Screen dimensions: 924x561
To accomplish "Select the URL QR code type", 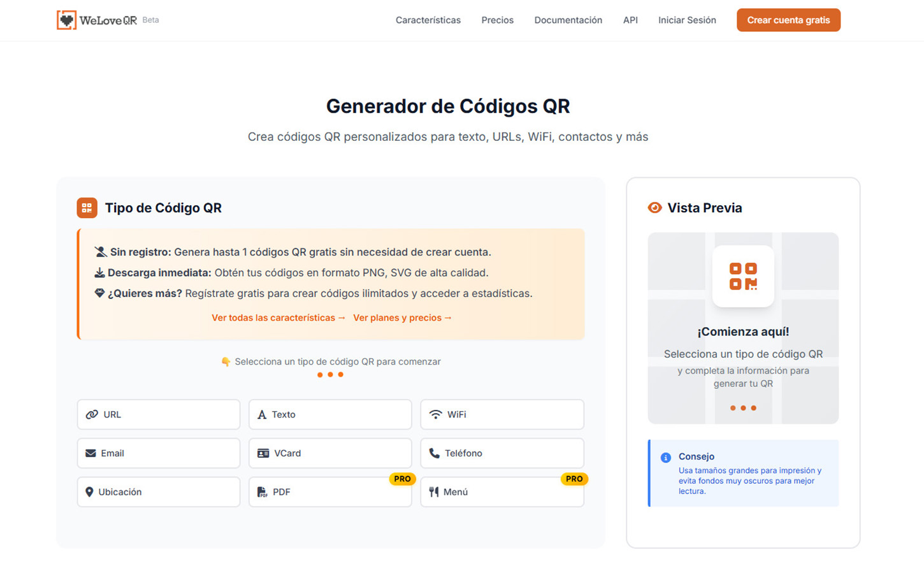I will pyautogui.click(x=159, y=414).
